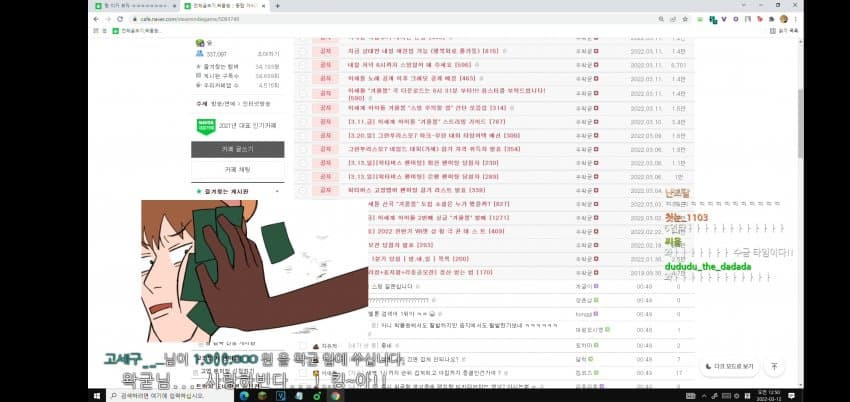Open the taskbar clock
The height and width of the screenshot is (402, 850).
pos(770,396)
